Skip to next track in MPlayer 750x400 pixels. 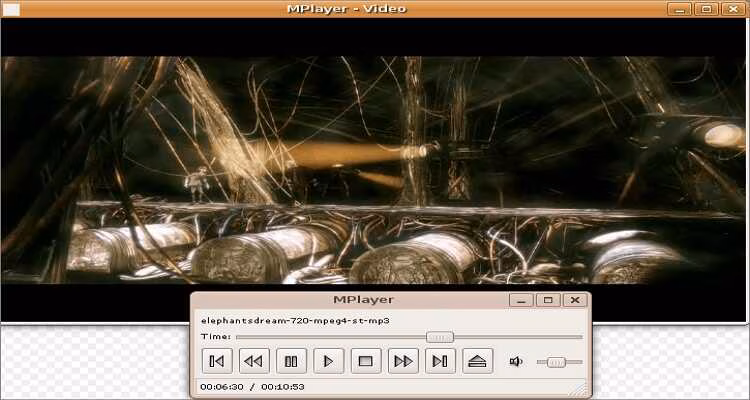(440, 361)
